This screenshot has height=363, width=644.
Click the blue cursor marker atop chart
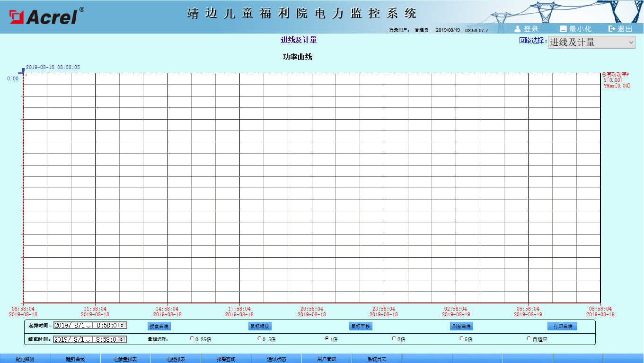click(x=22, y=71)
